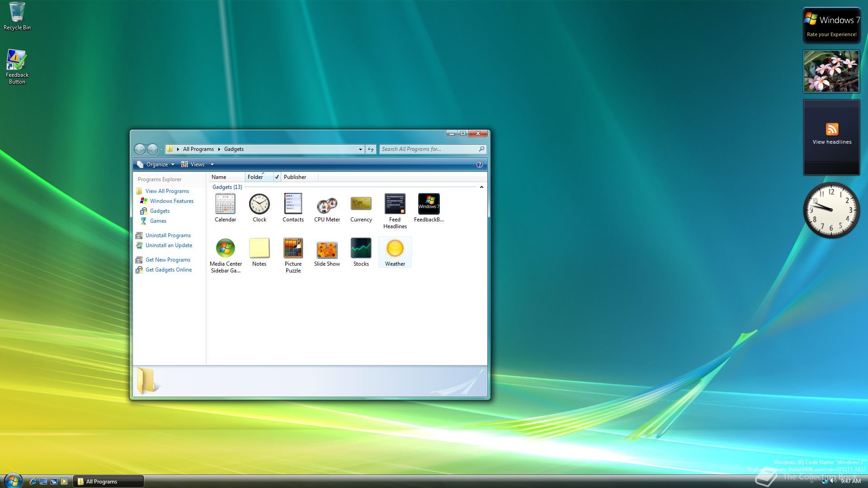Select the Picture Puzzle gadget
868x488 pixels.
pos(293,255)
